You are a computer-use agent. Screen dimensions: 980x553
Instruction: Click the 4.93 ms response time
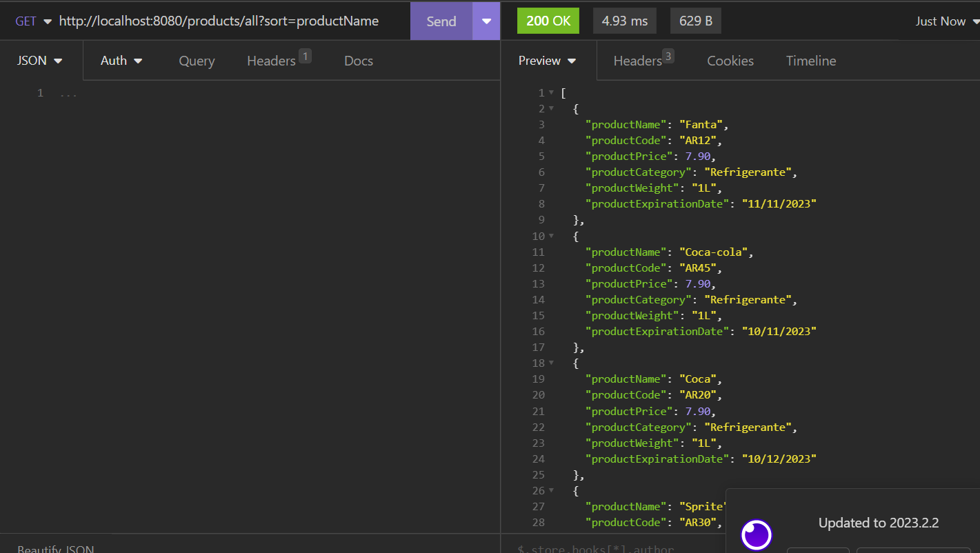tap(625, 21)
